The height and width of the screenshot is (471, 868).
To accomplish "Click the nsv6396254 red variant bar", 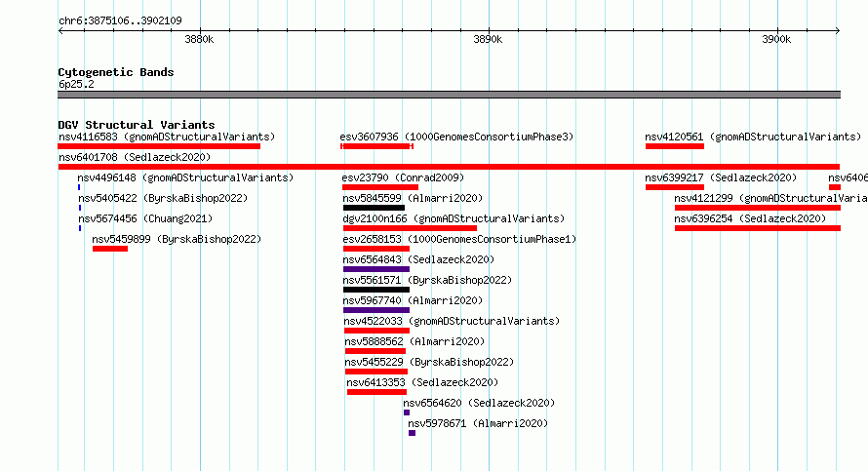I will coord(757,228).
